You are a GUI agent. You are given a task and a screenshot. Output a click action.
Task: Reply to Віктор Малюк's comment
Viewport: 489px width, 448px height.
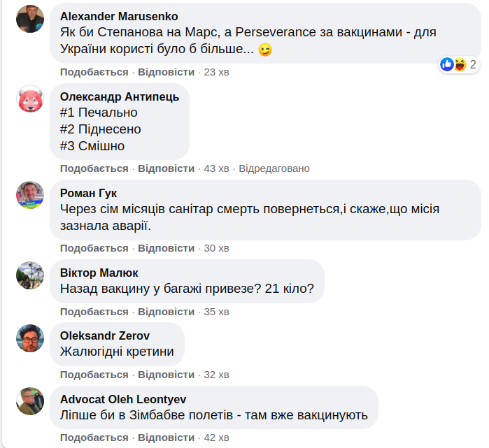coord(166,311)
